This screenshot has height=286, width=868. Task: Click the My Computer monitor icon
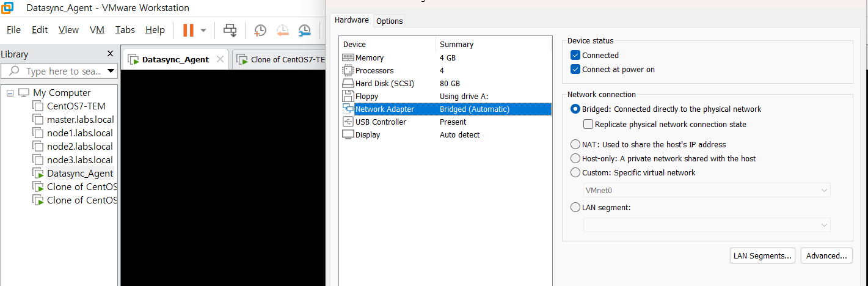[x=24, y=93]
